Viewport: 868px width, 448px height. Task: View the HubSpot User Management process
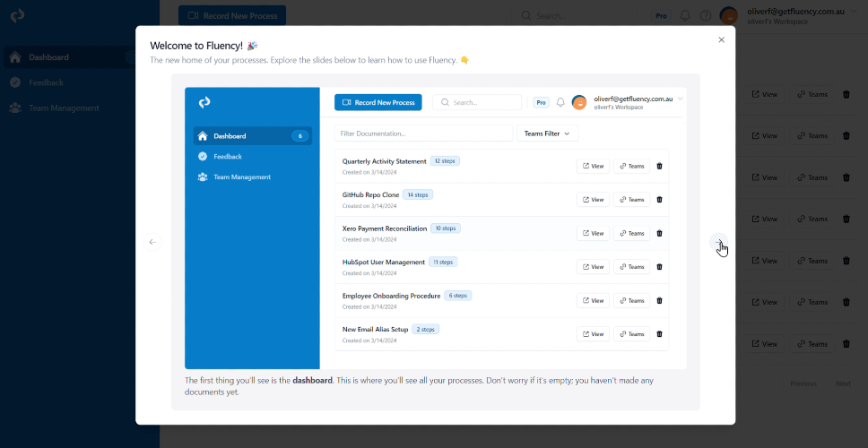pyautogui.click(x=593, y=267)
